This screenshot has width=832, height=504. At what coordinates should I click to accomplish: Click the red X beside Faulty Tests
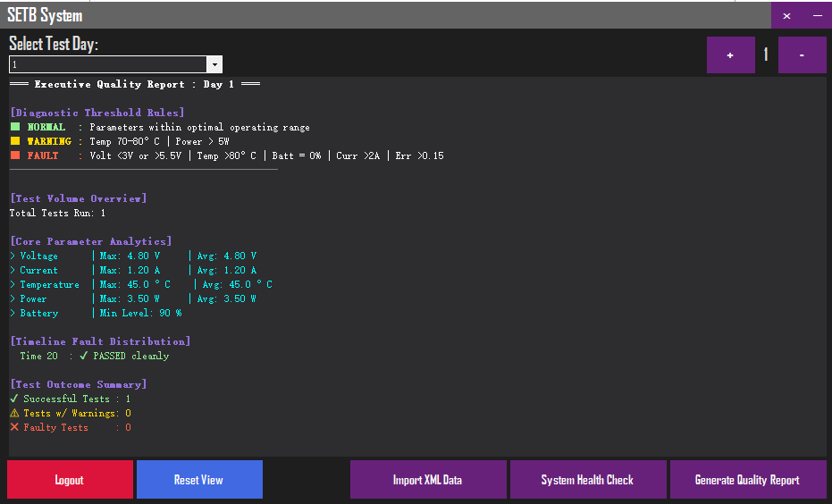pyautogui.click(x=14, y=427)
